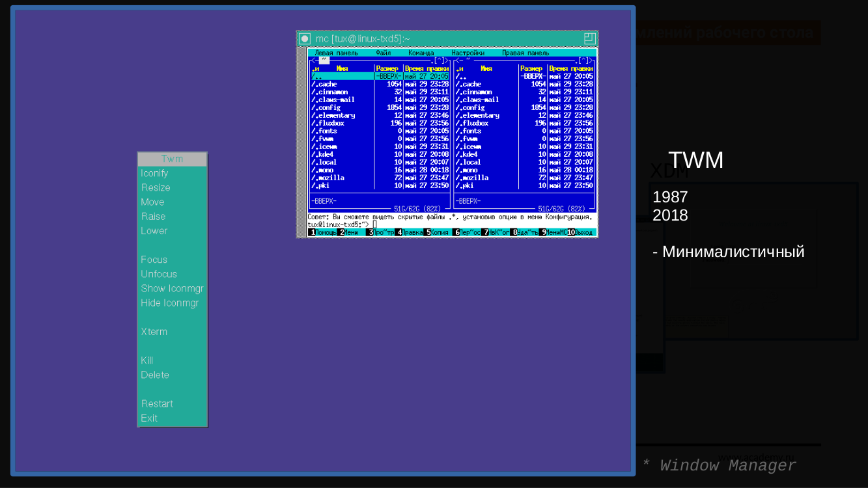The image size is (868, 488).
Task: Select Hide Iconmgr in the Twm menu
Action: (x=173, y=303)
